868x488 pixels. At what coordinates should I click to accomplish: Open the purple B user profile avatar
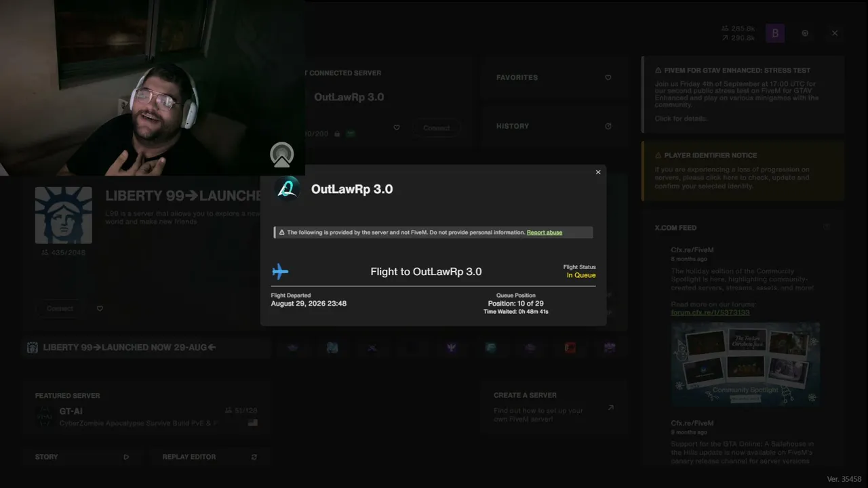tap(775, 33)
